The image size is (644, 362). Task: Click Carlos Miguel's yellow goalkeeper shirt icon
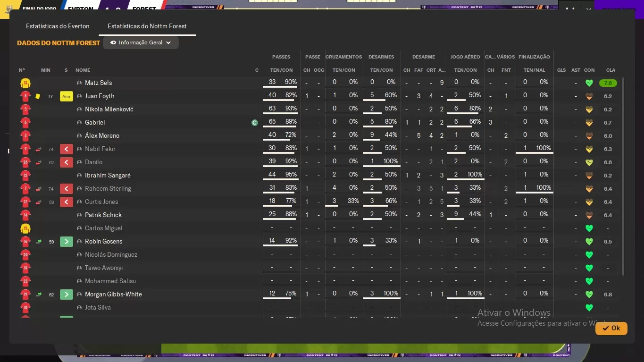(25, 228)
